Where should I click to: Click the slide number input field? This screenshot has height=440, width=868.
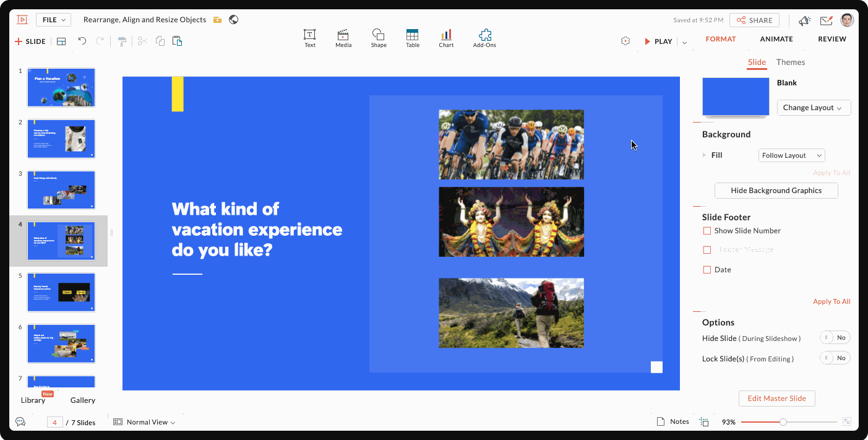click(54, 423)
